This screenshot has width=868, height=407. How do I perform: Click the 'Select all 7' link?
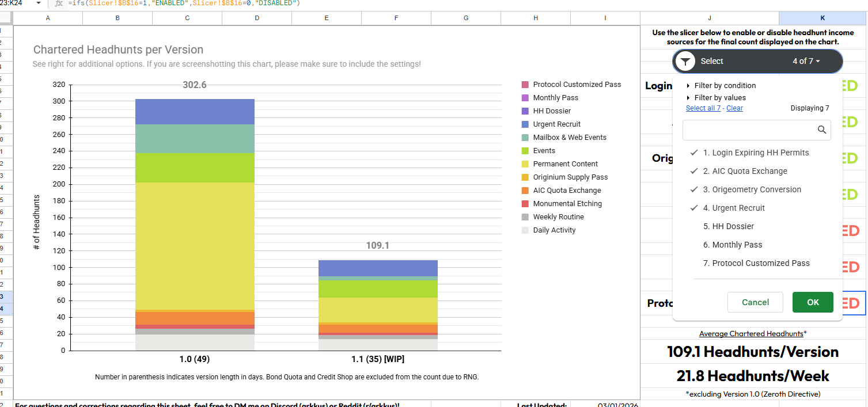pyautogui.click(x=703, y=108)
